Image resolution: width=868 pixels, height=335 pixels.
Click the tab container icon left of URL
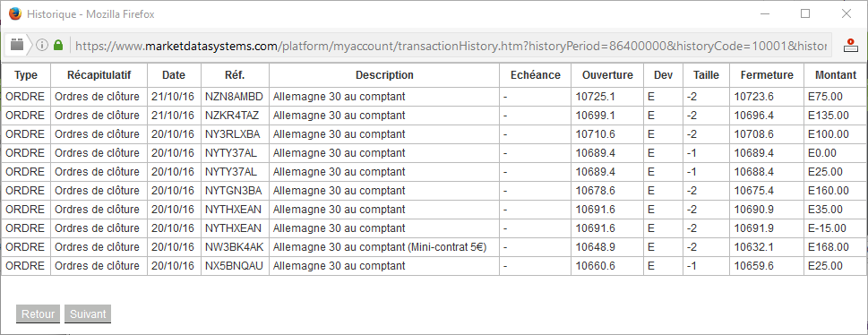coord(17,45)
